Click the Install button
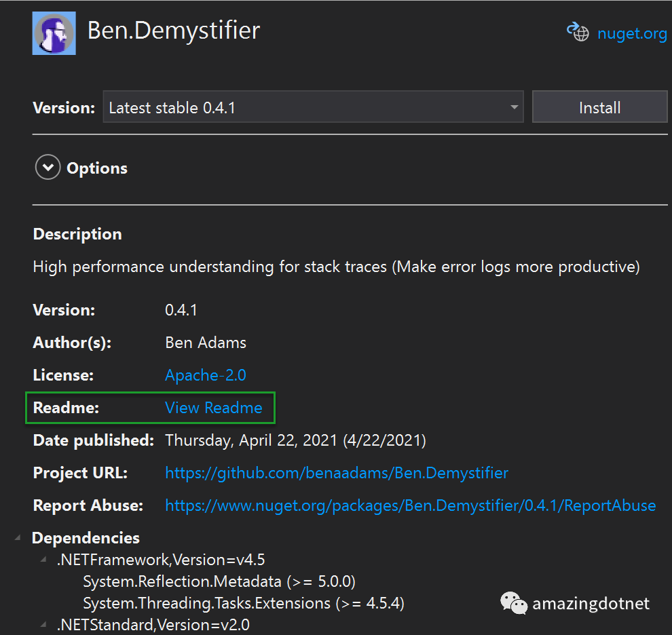Viewport: 672px width, 635px height. pyautogui.click(x=599, y=107)
